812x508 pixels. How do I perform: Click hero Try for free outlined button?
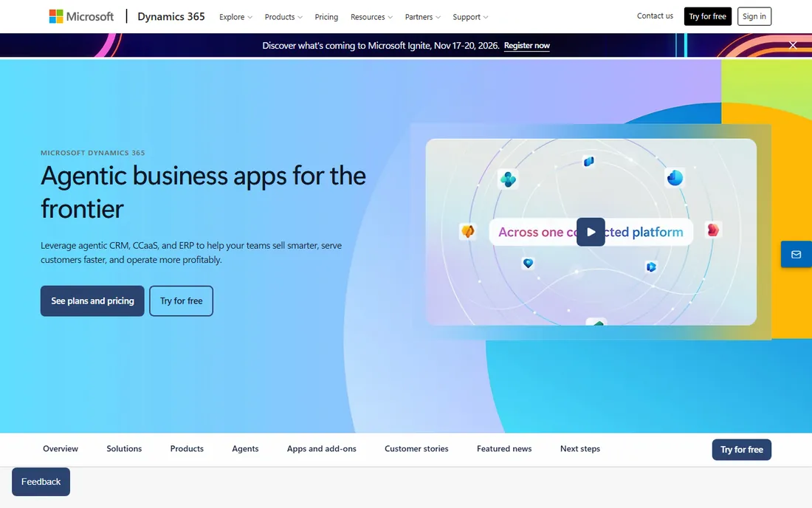click(x=182, y=301)
